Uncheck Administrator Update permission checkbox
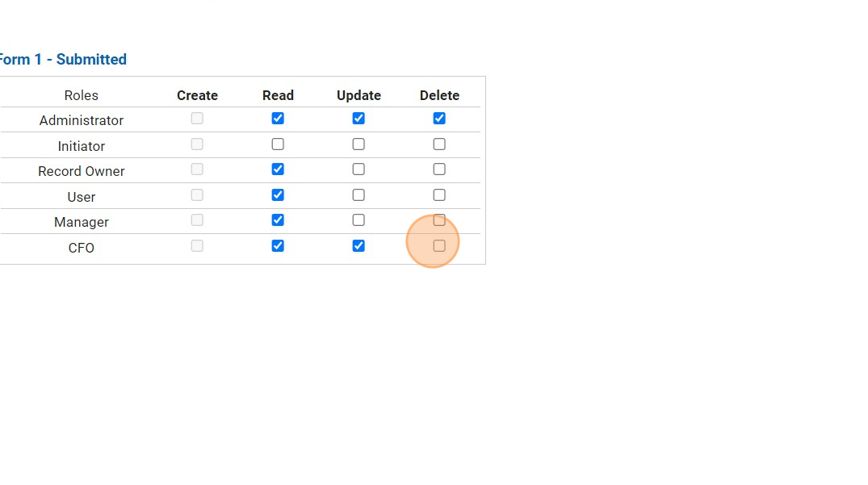Viewport: 868px width, 485px height. pos(359,119)
